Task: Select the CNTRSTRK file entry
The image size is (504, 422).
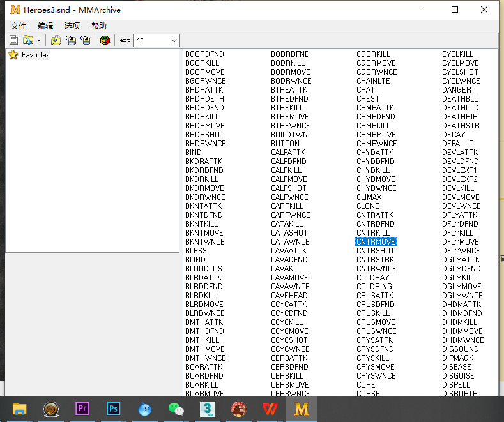Action: pyautogui.click(x=375, y=259)
